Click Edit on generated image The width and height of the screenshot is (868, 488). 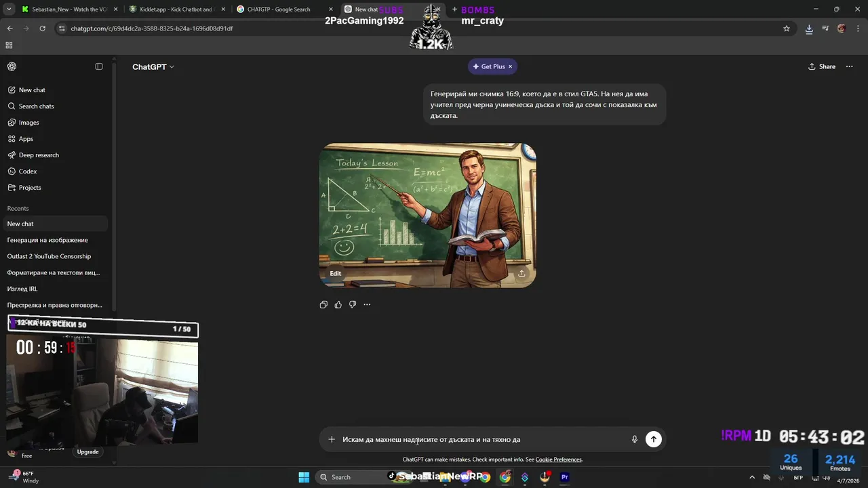(335, 273)
